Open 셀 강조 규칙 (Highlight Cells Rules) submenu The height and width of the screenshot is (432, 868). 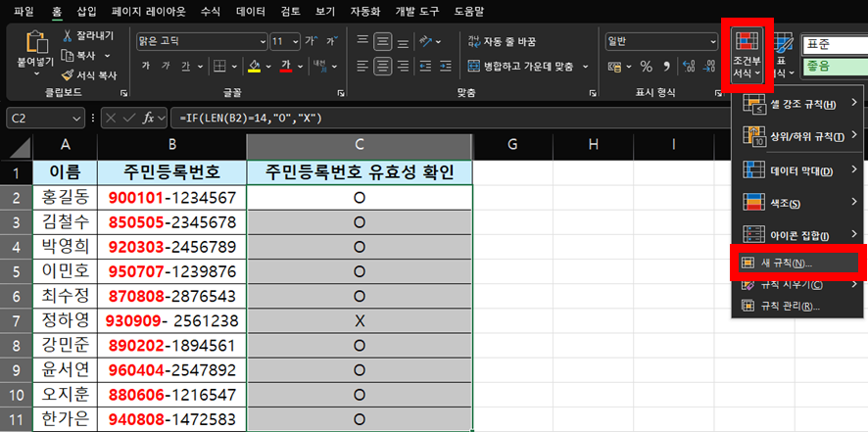click(797, 103)
